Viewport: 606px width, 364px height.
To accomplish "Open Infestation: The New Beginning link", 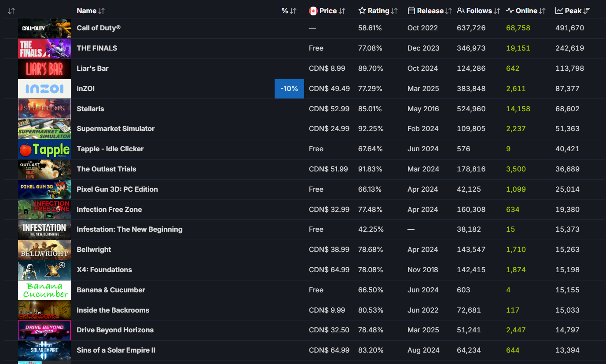I will tap(129, 229).
